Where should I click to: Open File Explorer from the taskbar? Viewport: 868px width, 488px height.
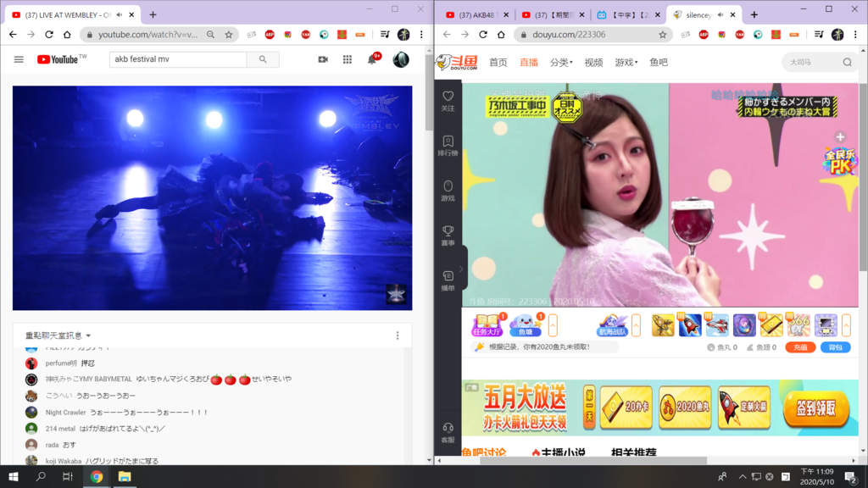125,476
